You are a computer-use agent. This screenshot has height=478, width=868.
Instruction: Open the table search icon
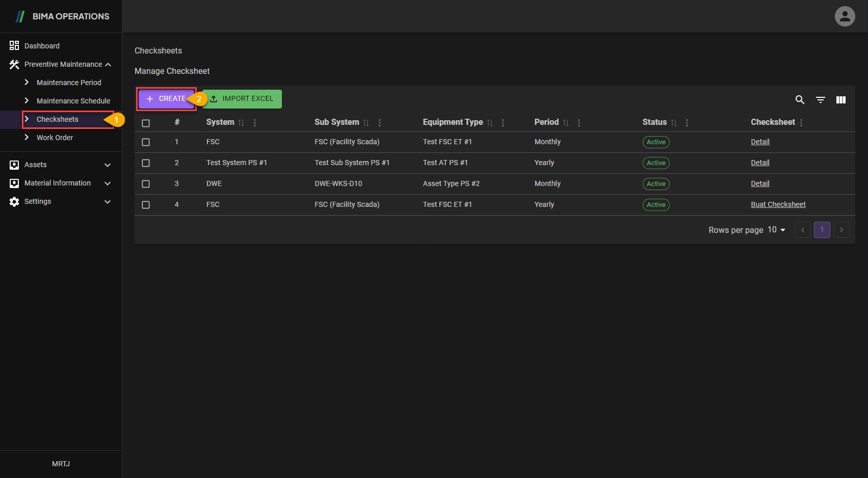point(800,100)
